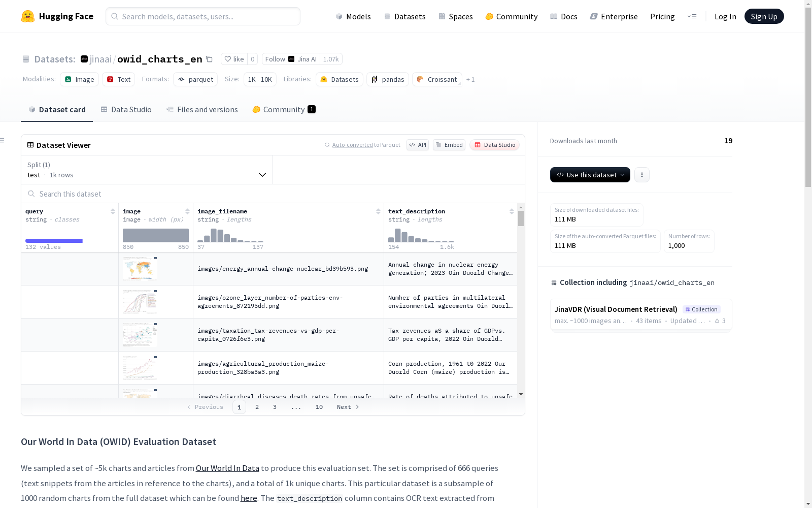Screen dimensions: 812x508
Task: Switch to the Data Studio tab
Action: click(x=126, y=110)
